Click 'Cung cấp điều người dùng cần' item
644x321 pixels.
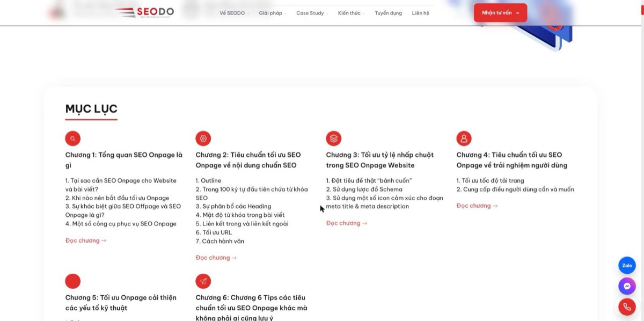[x=515, y=189]
